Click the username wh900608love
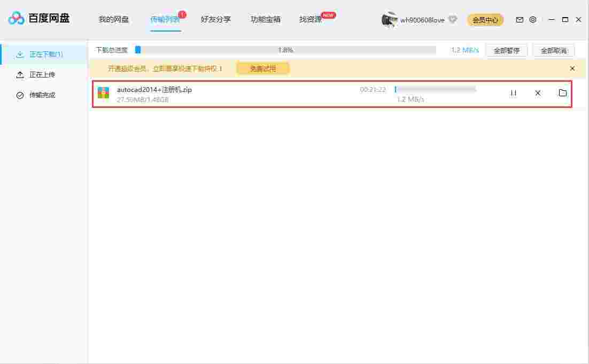The width and height of the screenshot is (589, 364). (422, 20)
